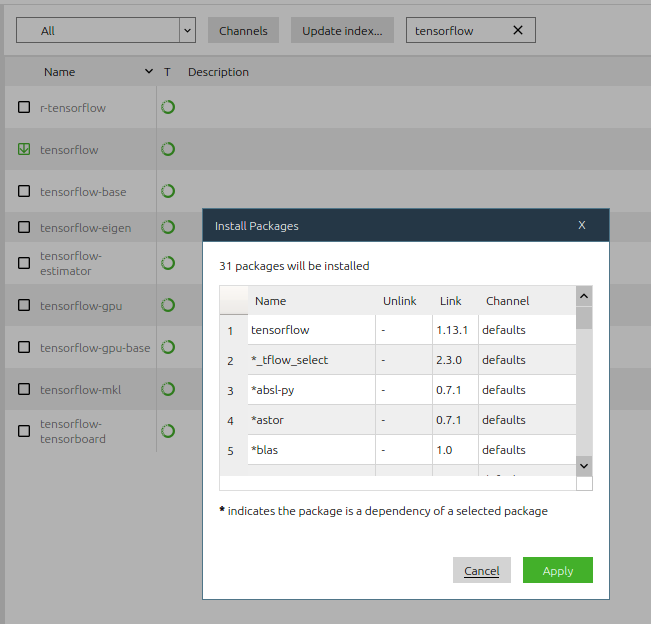Click the Unlink column header
This screenshot has width=651, height=624.
coord(399,301)
